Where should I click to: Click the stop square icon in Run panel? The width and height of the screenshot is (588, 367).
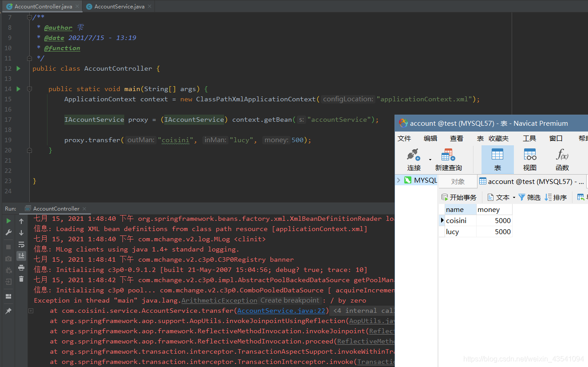(x=8, y=247)
